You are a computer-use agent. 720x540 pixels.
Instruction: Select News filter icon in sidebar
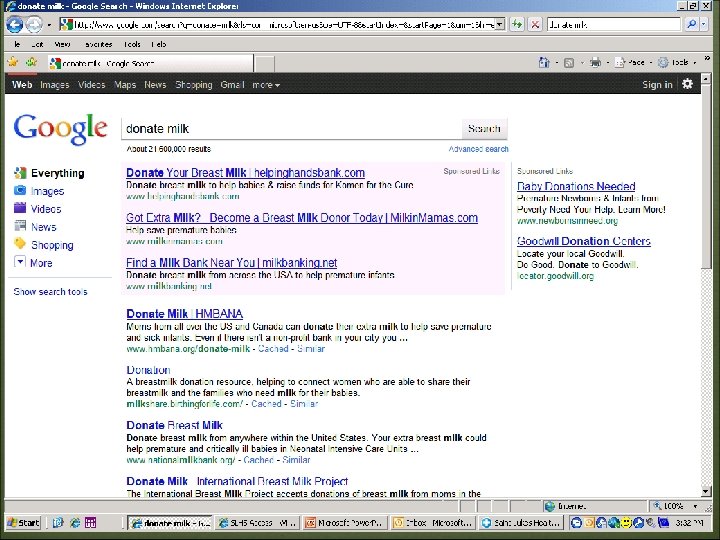coord(20,225)
